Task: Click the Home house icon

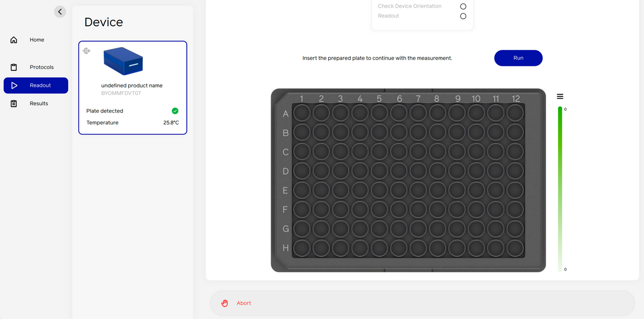Action: click(14, 40)
